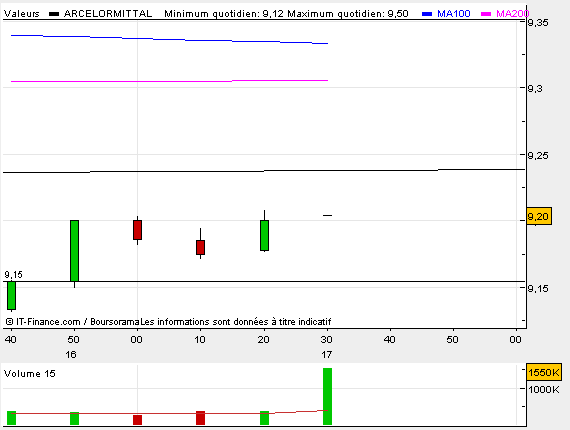Click the red volume bar at 17:00
The width and height of the screenshot is (570, 430).
tap(137, 420)
